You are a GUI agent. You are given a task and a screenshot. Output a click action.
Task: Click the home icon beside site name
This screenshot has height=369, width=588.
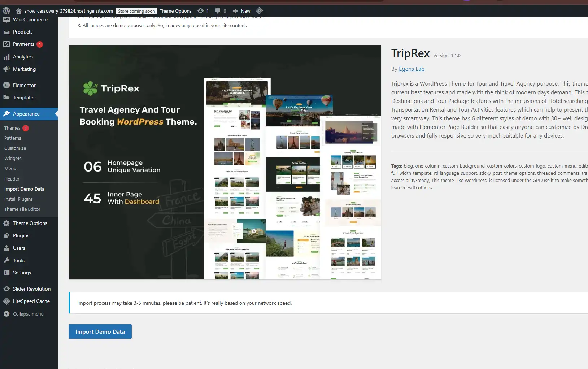(19, 11)
